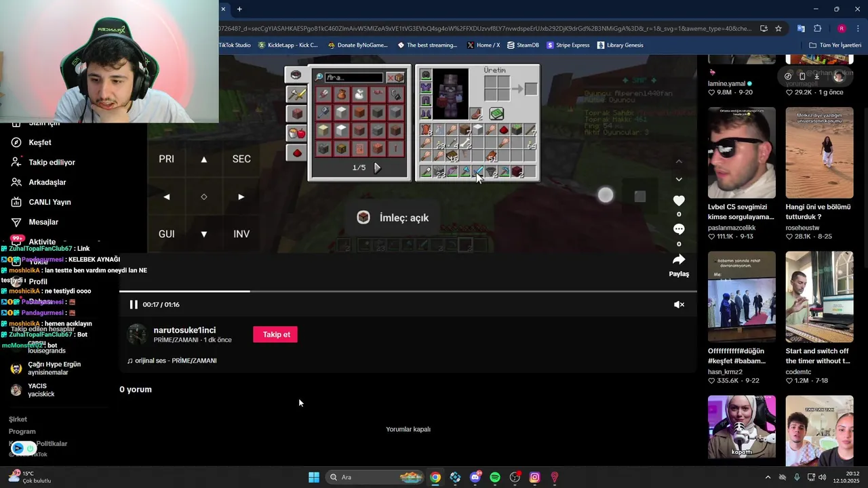Screen dimensions: 868x488
Task: Open Spotify from the taskbar
Action: 495,477
